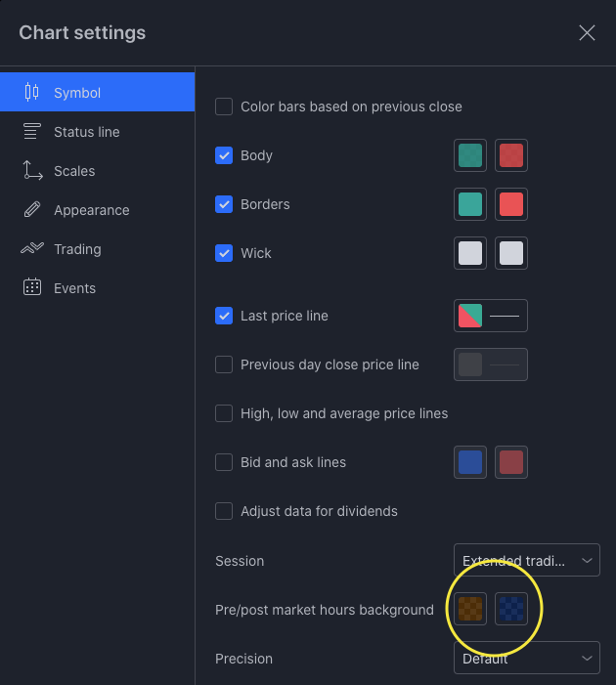Enable Color bars based on previous close
The width and height of the screenshot is (616, 685).
click(x=224, y=107)
